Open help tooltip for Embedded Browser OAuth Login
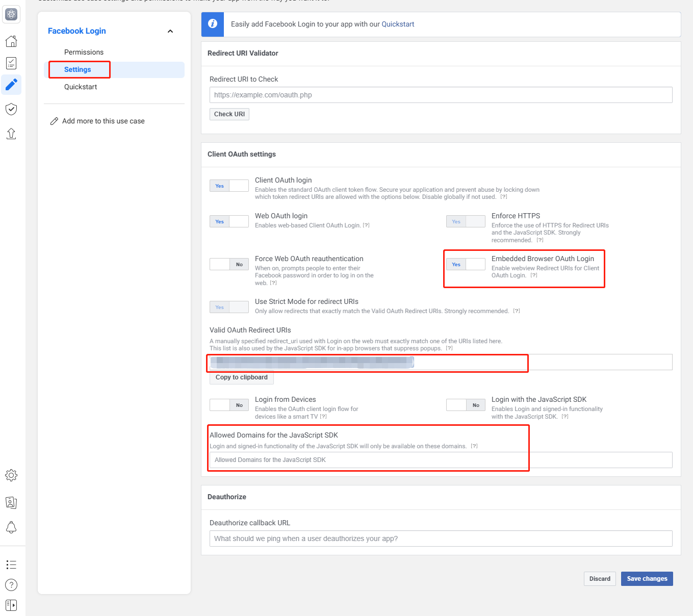The height and width of the screenshot is (616, 693). [x=534, y=275]
